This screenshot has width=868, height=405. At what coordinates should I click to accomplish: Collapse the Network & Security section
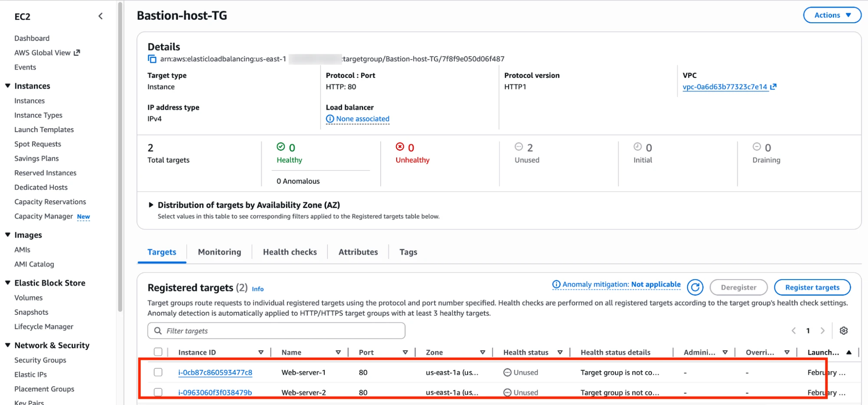[8, 345]
